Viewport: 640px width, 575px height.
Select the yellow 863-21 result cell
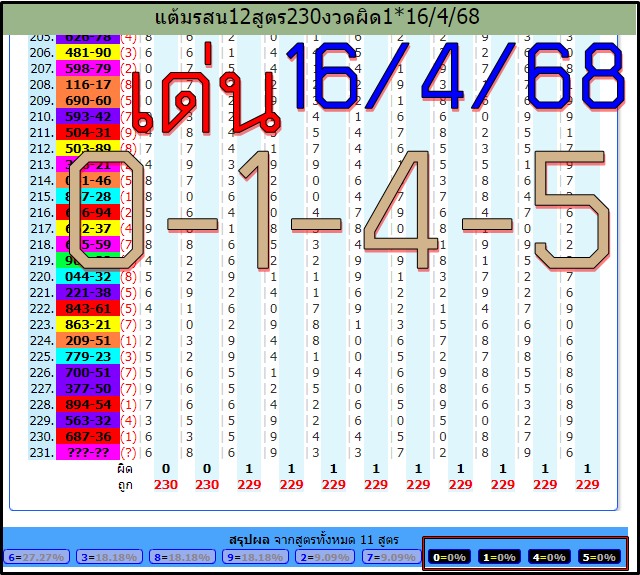pos(89,324)
